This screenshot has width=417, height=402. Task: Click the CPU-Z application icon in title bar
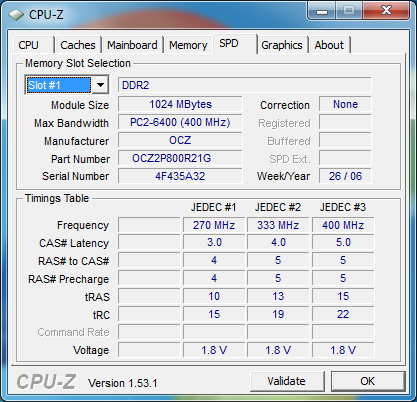[x=16, y=15]
